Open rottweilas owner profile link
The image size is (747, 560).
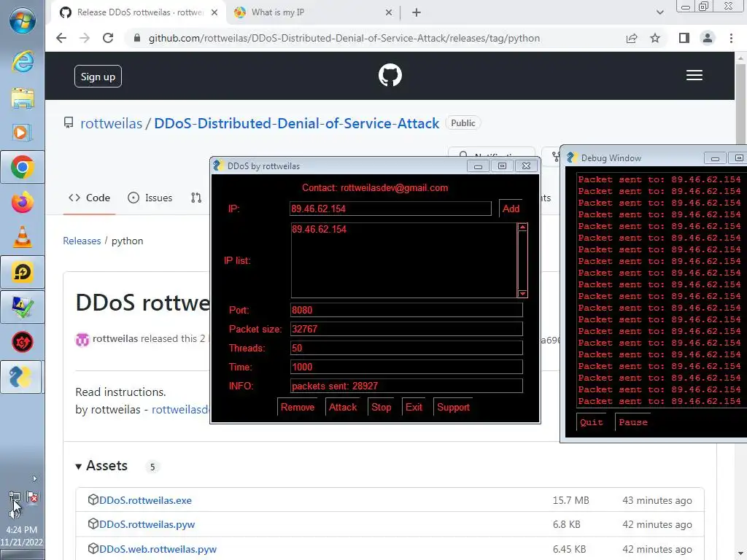tap(111, 123)
